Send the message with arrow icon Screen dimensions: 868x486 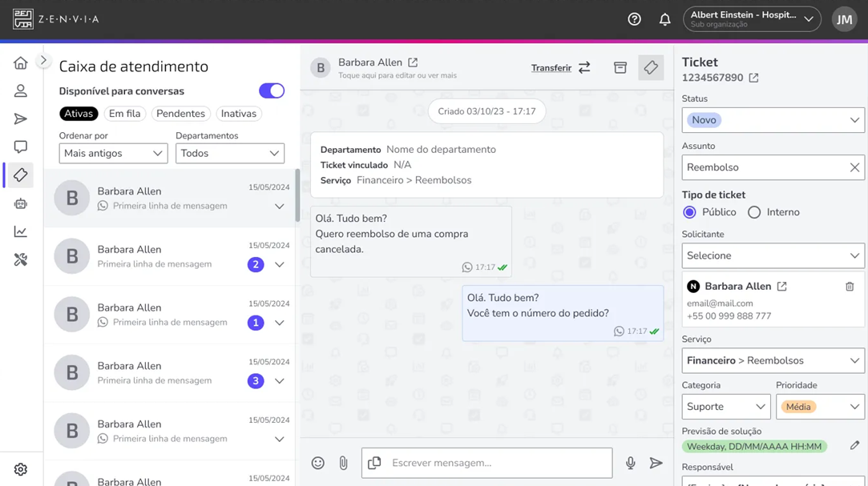coord(656,463)
